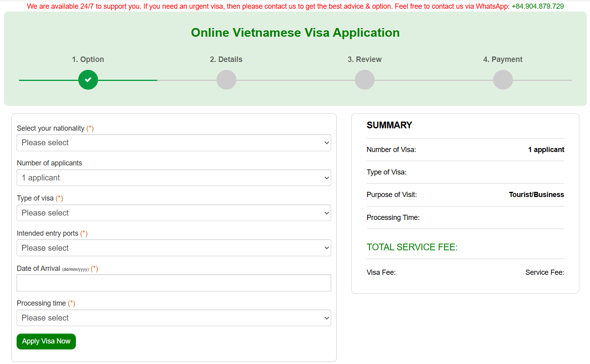
Task: Click the gray Payment step circle
Action: [x=503, y=80]
